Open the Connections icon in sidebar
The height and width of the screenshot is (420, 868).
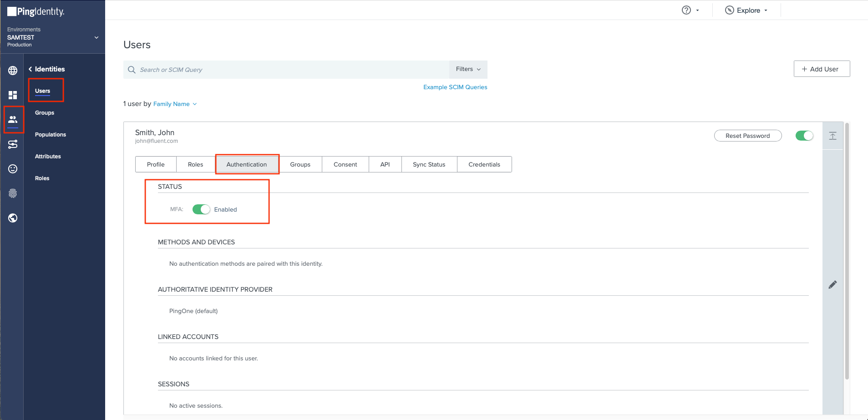[x=13, y=144]
